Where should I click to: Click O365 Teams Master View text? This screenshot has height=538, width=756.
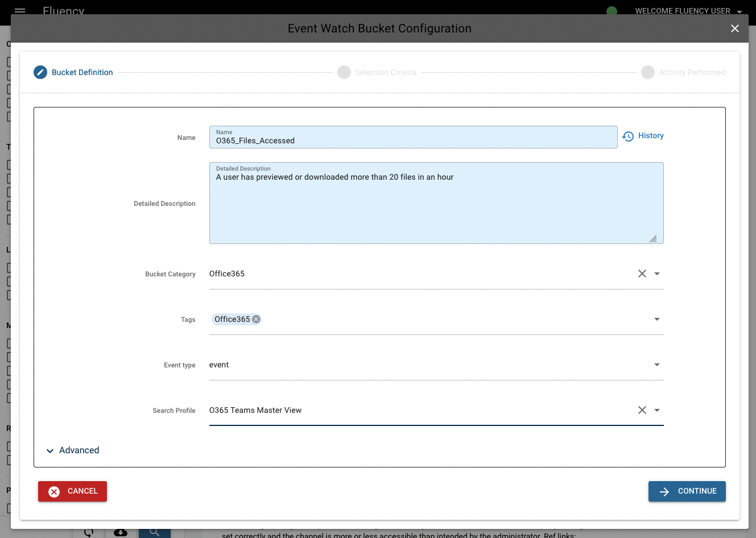[255, 410]
